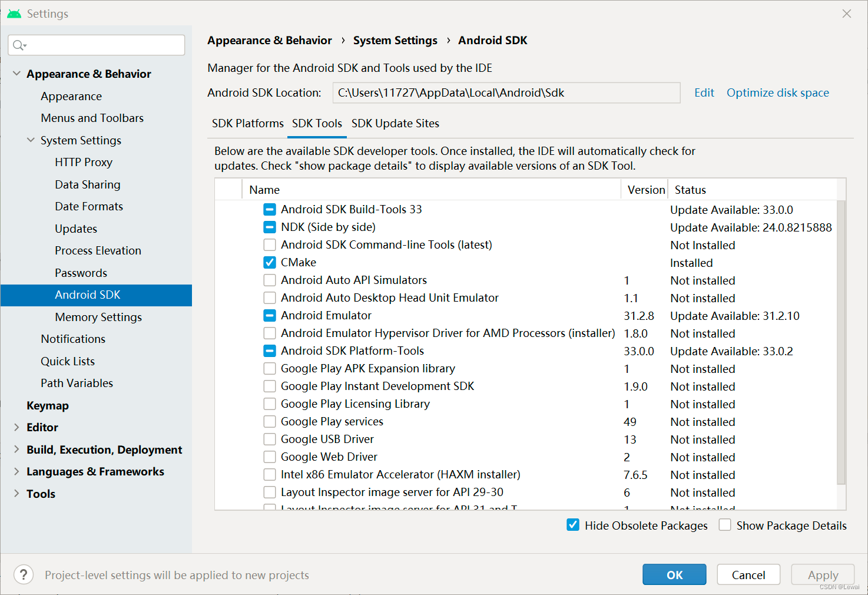Toggle the NDK (Side by side) checkbox
The image size is (868, 595).
point(270,227)
